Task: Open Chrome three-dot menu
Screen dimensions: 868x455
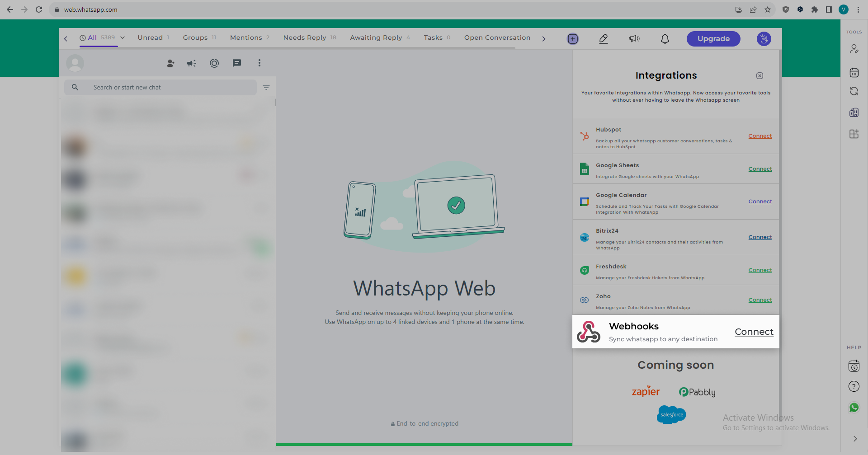Action: (x=858, y=9)
